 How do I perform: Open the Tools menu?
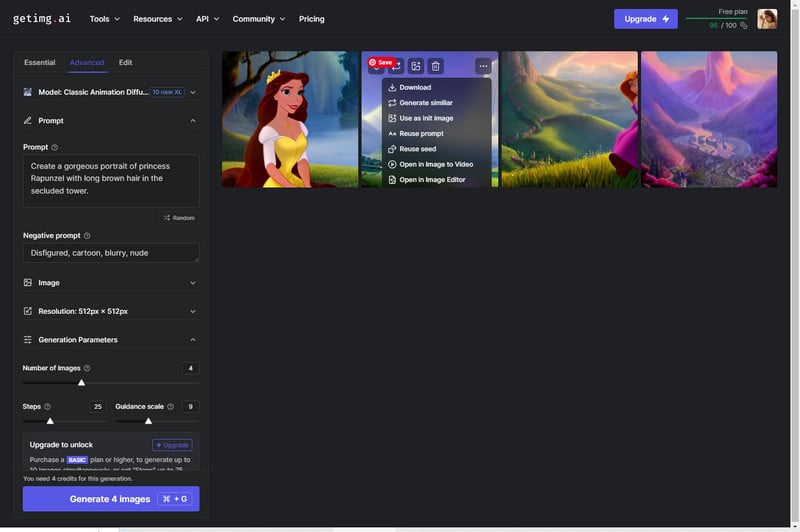coord(105,19)
